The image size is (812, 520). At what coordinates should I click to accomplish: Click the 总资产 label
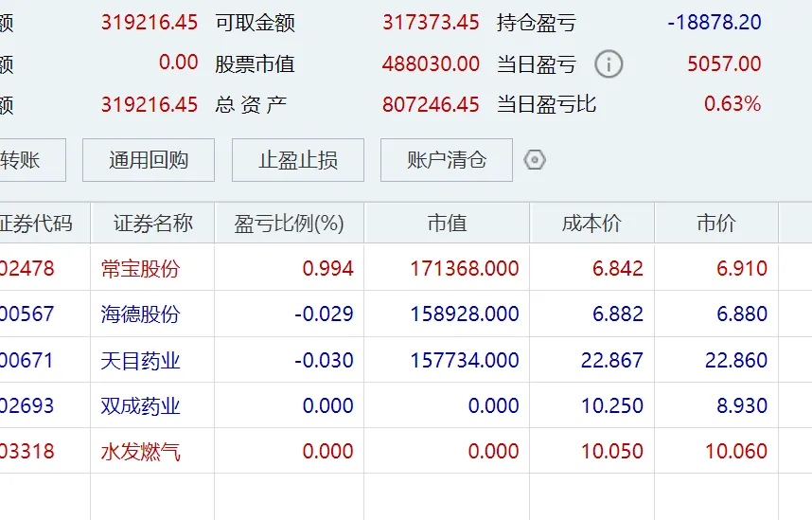(x=251, y=105)
